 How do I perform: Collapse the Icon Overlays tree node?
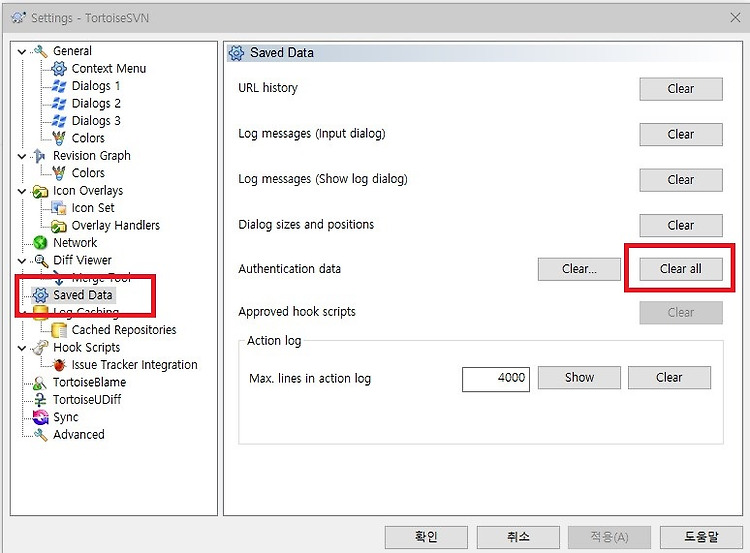point(22,191)
